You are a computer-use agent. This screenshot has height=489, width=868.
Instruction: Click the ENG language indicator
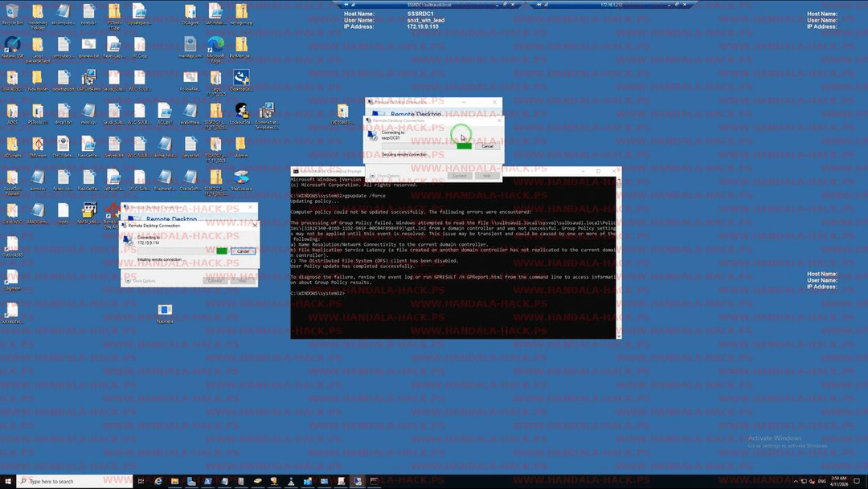coord(822,481)
